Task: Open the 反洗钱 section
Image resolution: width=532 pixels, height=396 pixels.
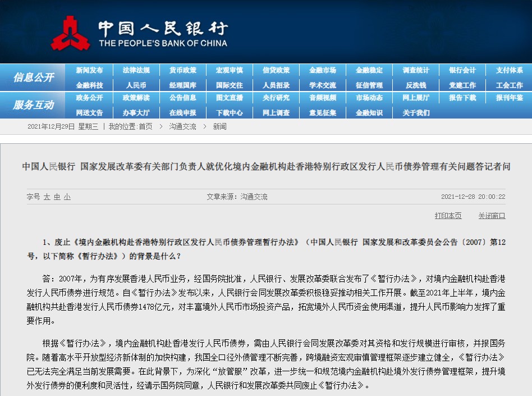Action: (416, 85)
